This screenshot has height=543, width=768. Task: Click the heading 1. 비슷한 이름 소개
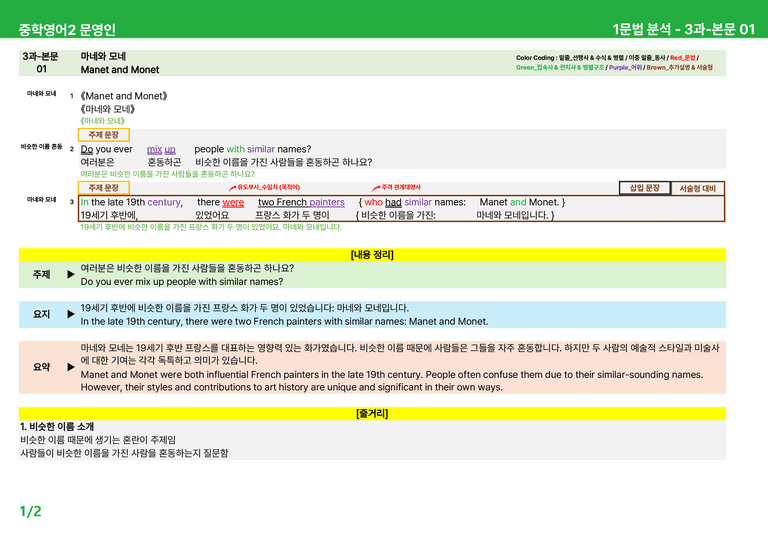57,427
